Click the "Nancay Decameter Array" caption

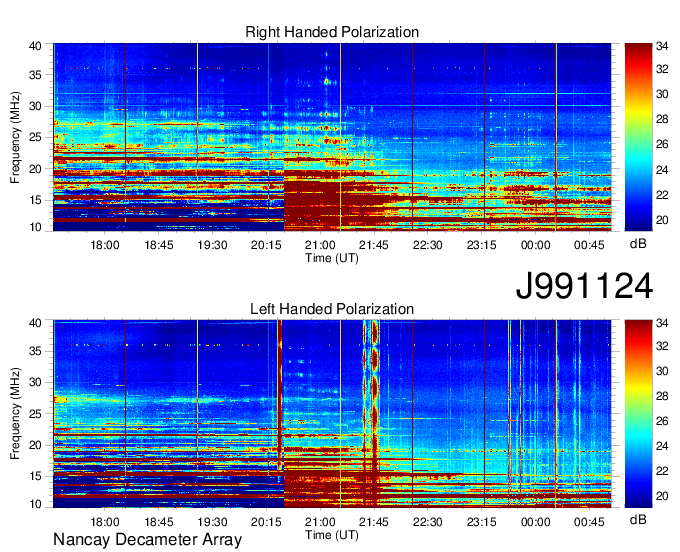pos(147,540)
